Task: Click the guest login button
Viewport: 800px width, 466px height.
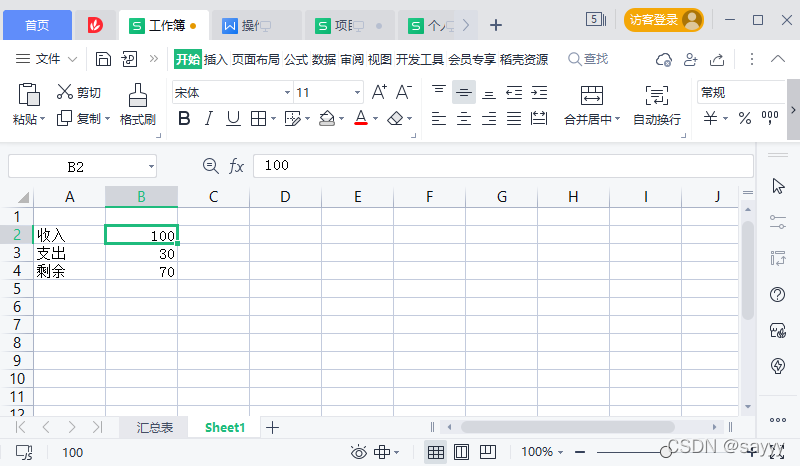Action: click(x=663, y=20)
